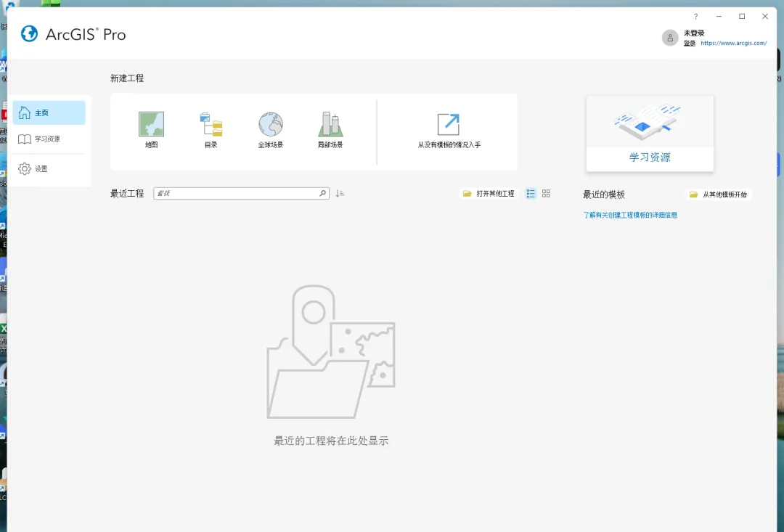Click the 从其他模板开始 button

coord(719,195)
